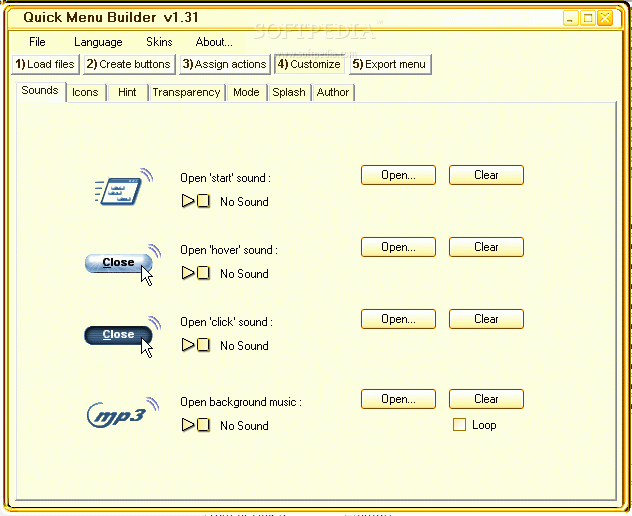Switch to the Transparency tab
The image size is (632, 516).
point(186,92)
